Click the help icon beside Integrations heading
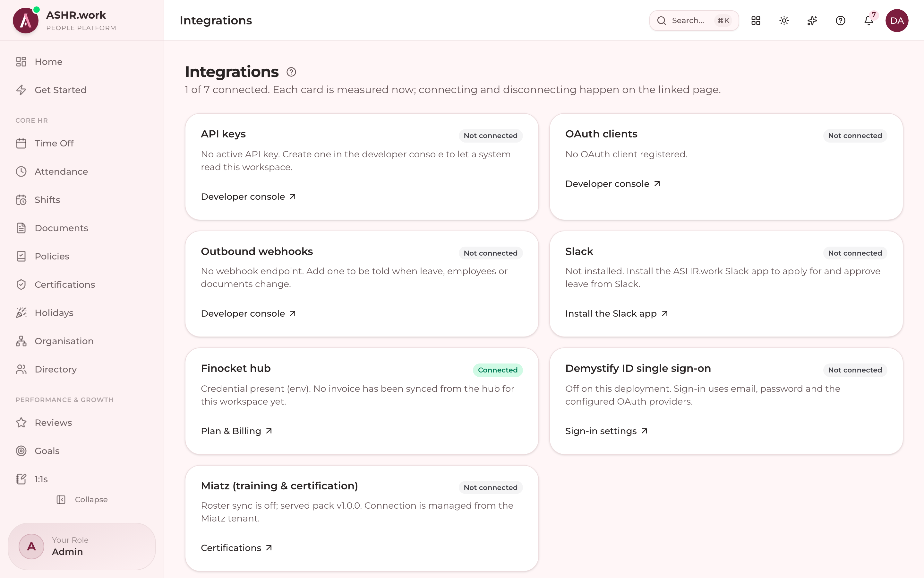924x578 pixels. (291, 72)
